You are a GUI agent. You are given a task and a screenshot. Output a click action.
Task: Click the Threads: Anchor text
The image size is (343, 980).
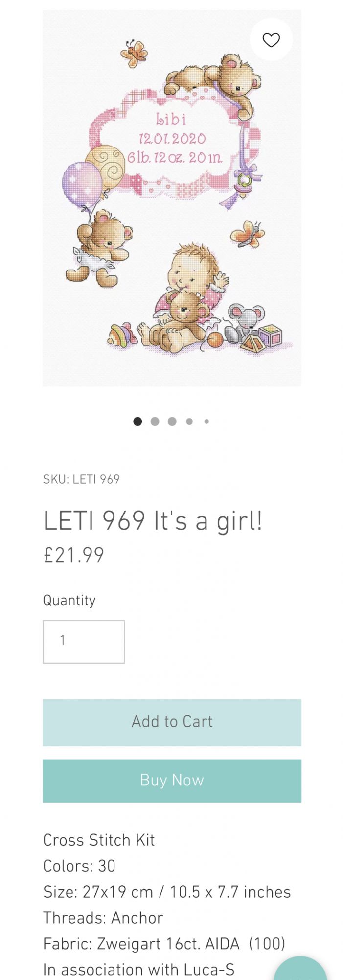(103, 918)
